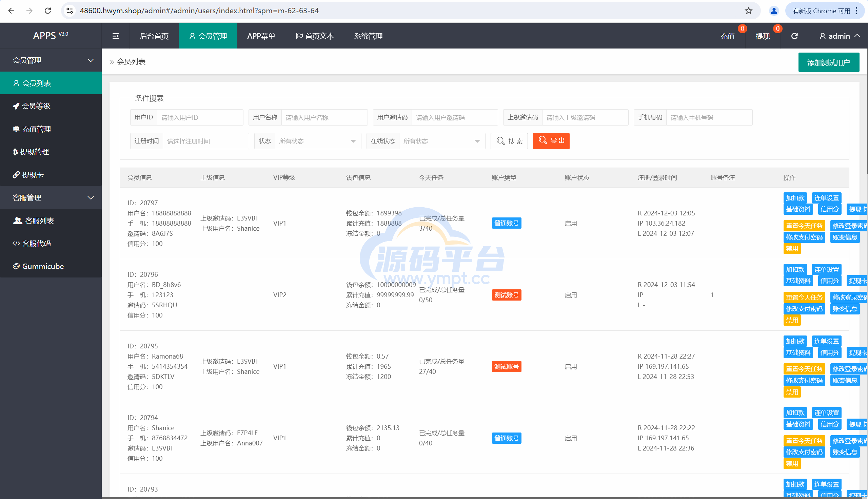Open the 状态 dropdown filter
Image resolution: width=868 pixels, height=499 pixels.
coord(318,141)
